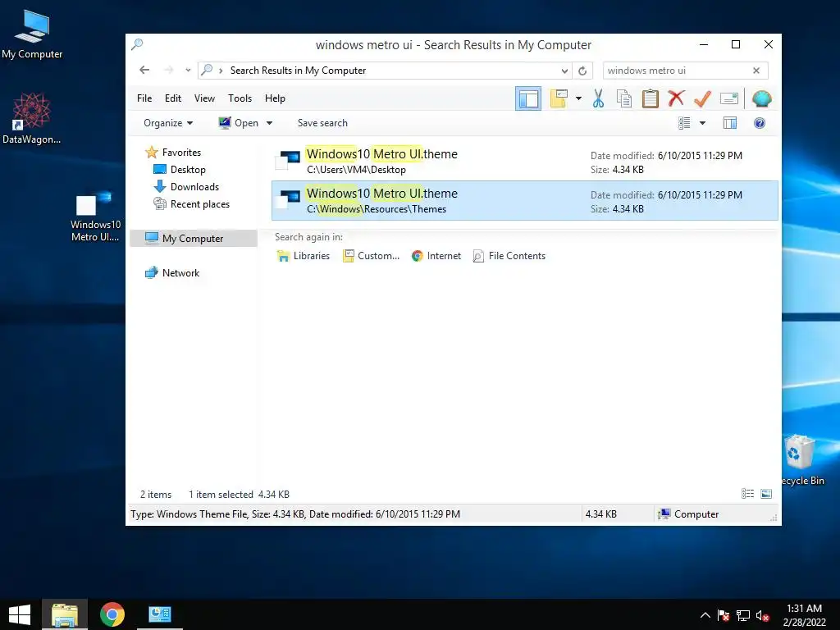Click the new folder toolbar icon

[x=559, y=98]
